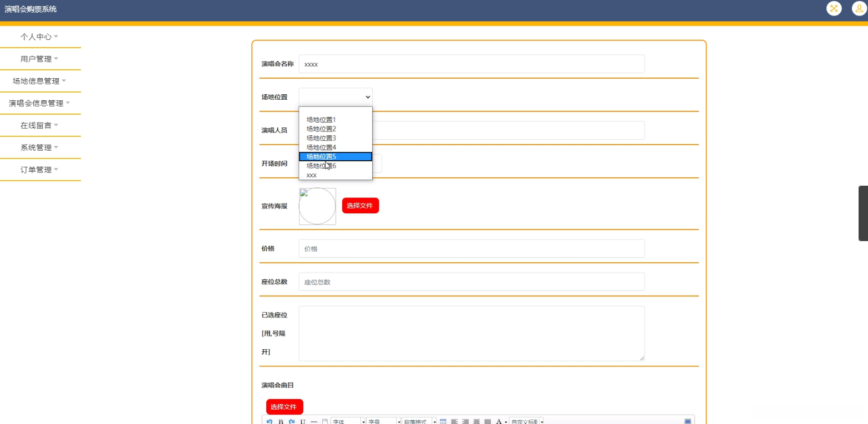Expand the 用户管理 sidebar menu

tap(40, 59)
